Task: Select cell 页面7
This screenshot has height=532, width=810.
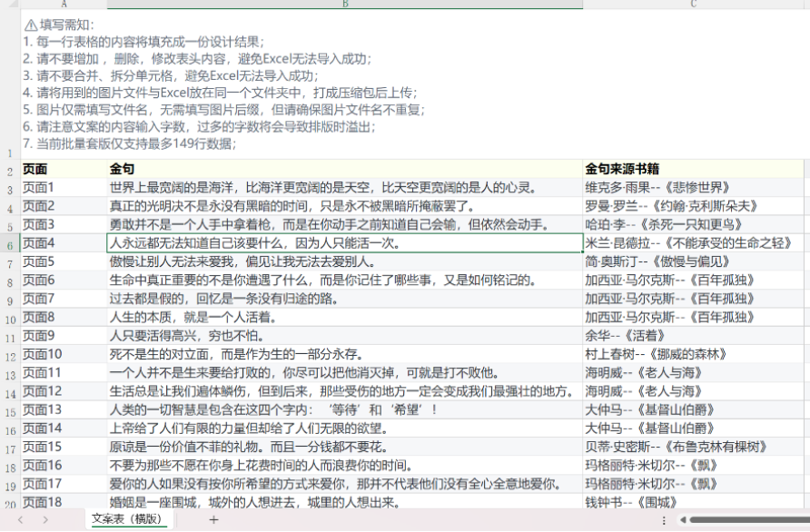Action: [x=64, y=299]
